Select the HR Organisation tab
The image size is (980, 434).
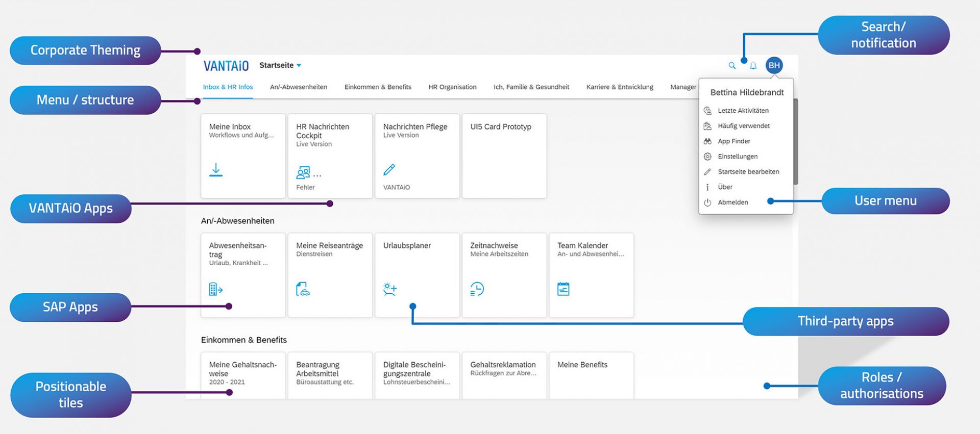coord(452,87)
